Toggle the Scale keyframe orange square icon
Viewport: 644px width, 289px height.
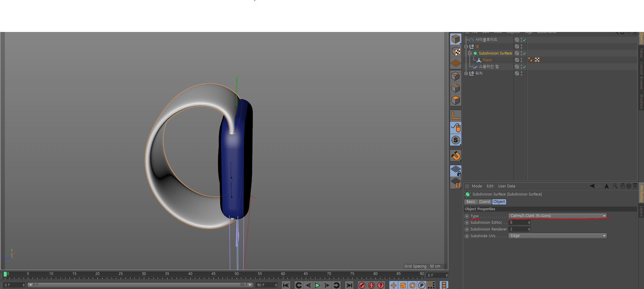pos(403,285)
